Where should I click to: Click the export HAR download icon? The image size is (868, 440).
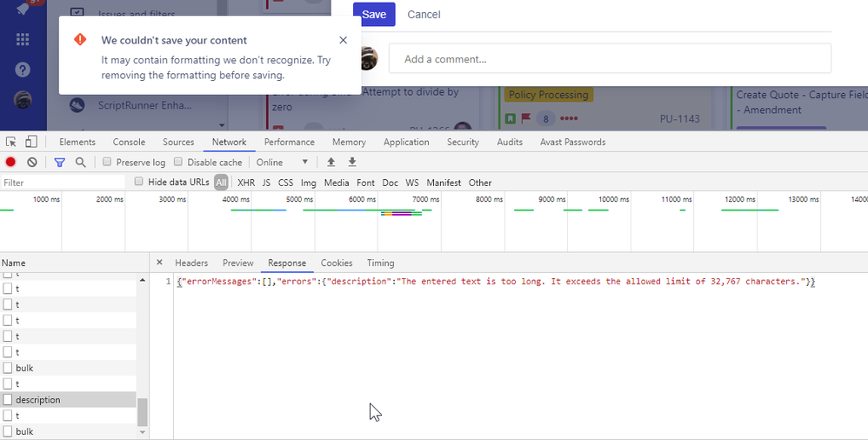click(352, 162)
